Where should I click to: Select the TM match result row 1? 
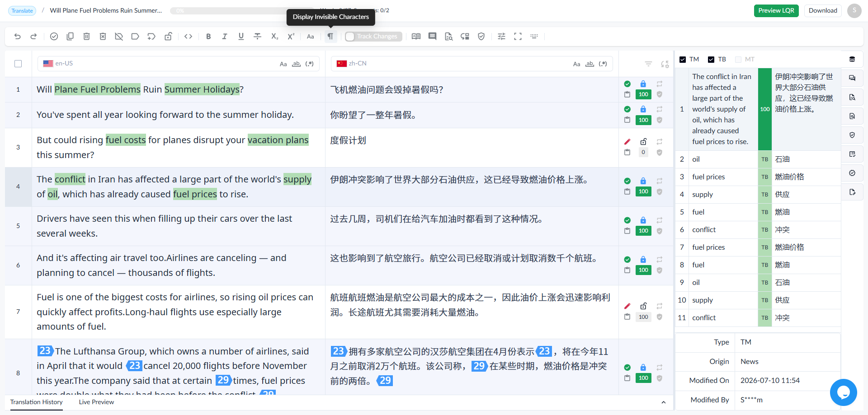(x=758, y=109)
